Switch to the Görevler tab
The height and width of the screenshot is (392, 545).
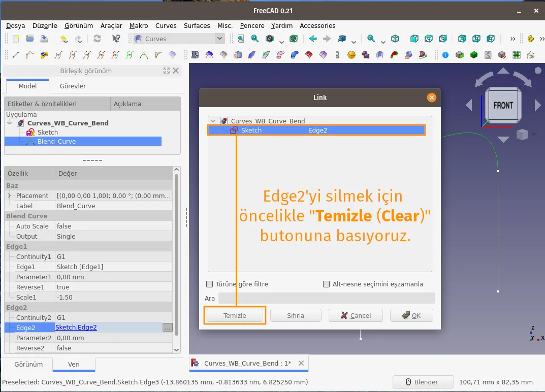coord(73,86)
